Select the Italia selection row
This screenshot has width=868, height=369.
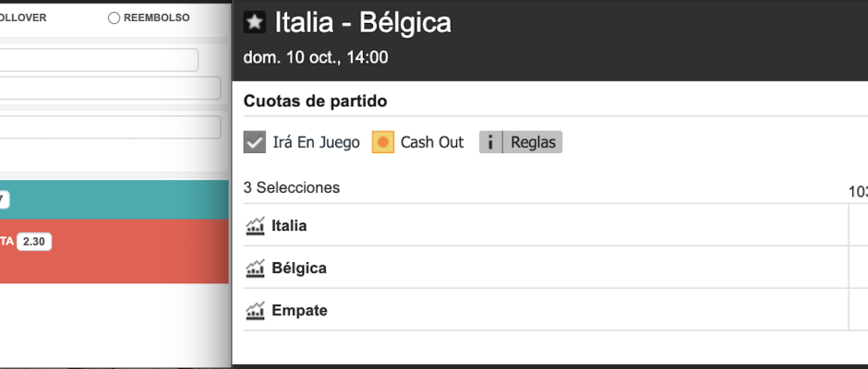click(545, 225)
